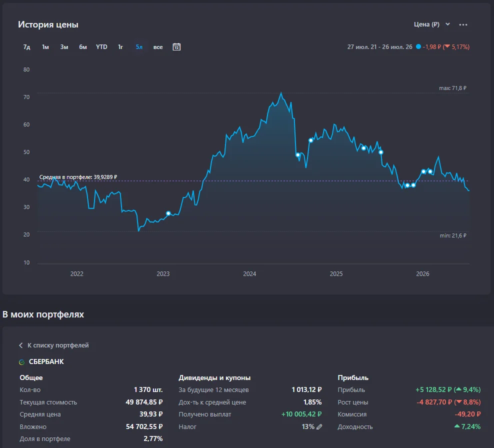Screen dimensions: 494x448
Task: Click the pencil icon next to tax 13%
Action: 319,426
